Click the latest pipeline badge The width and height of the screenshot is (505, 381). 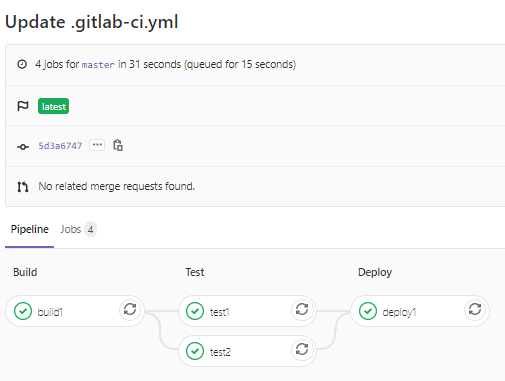[53, 106]
